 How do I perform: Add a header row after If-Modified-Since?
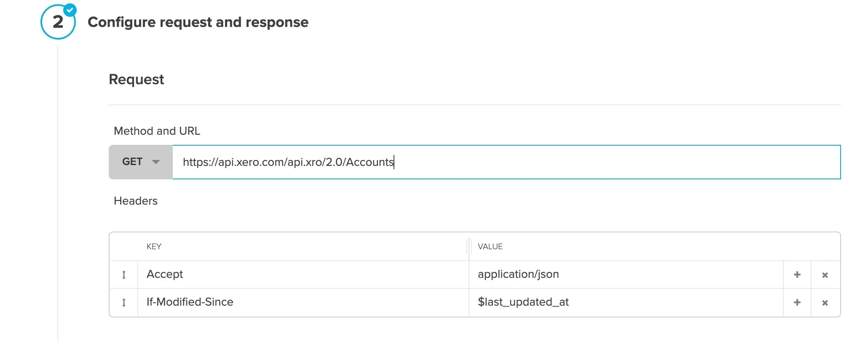[797, 302]
